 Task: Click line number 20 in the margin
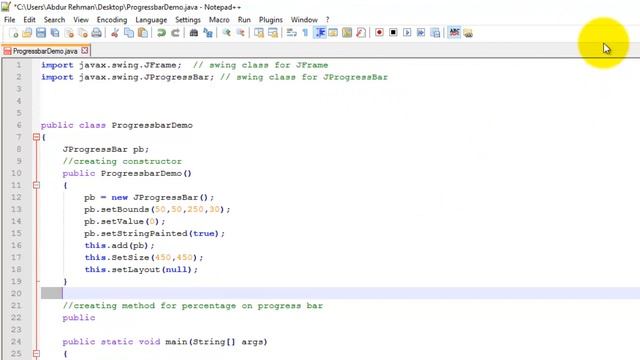(x=16, y=293)
